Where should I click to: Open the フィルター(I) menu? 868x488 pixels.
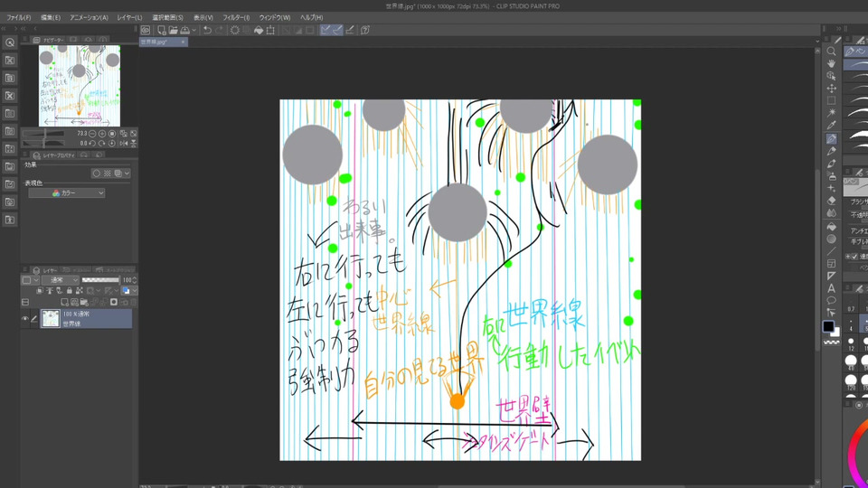pyautogui.click(x=235, y=17)
